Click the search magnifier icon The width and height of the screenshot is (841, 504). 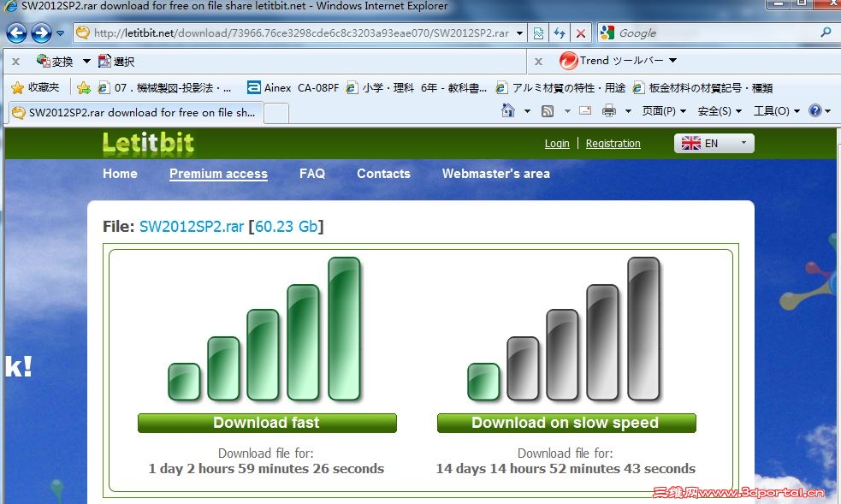click(x=826, y=33)
